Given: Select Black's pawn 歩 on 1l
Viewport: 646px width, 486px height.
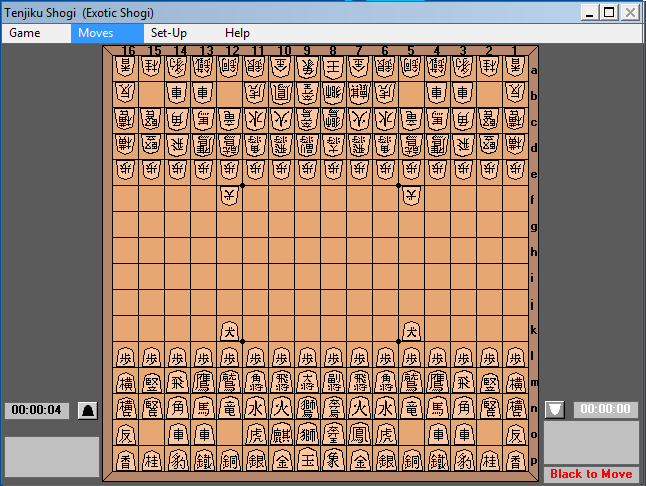Looking at the screenshot, I should tap(515, 357).
